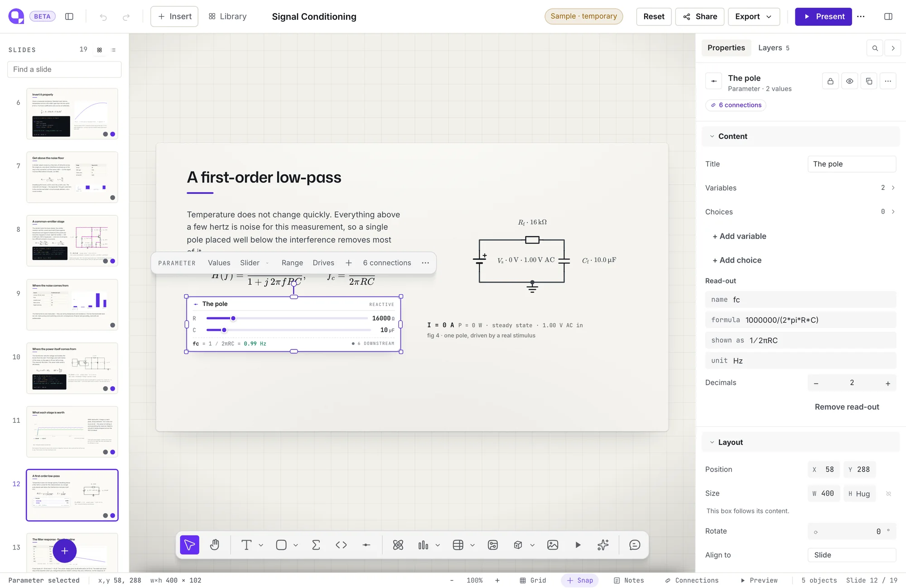The height and width of the screenshot is (588, 906).
Task: Open the Library
Action: point(227,17)
